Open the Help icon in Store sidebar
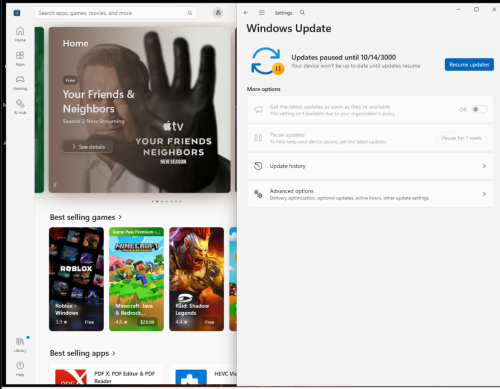 [20, 369]
